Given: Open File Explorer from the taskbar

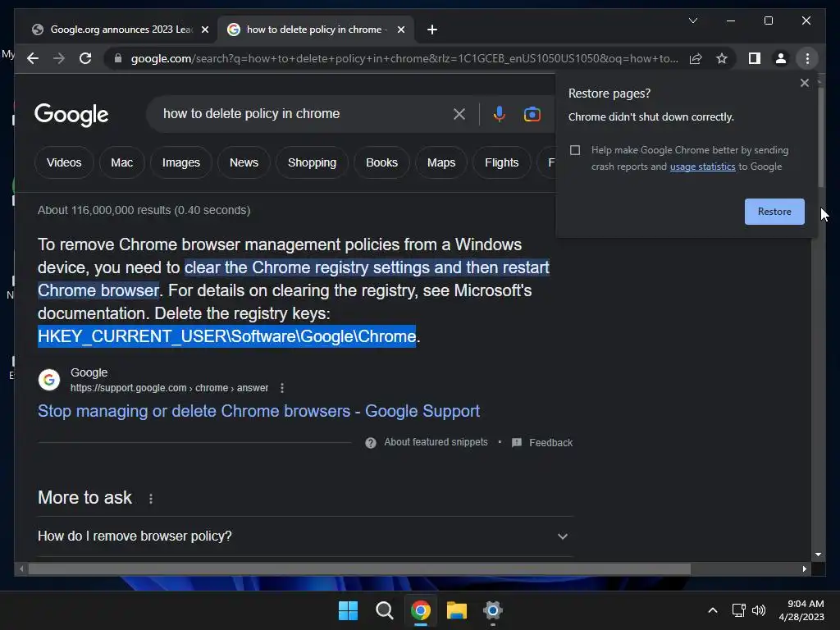Looking at the screenshot, I should pos(456,610).
